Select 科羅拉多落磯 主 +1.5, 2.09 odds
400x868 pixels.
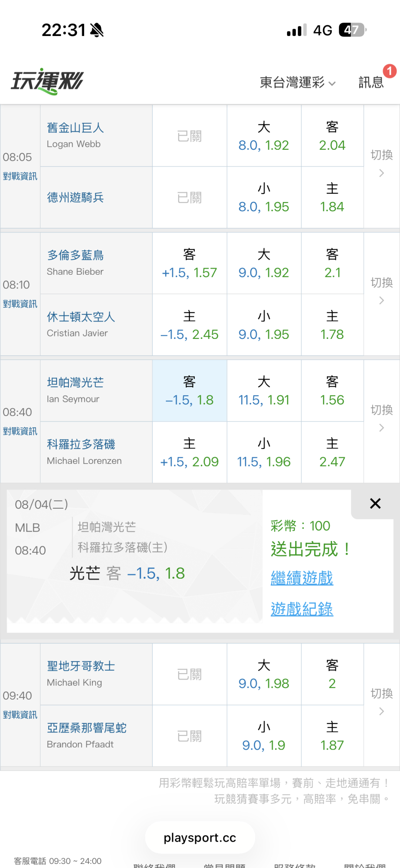190,452
